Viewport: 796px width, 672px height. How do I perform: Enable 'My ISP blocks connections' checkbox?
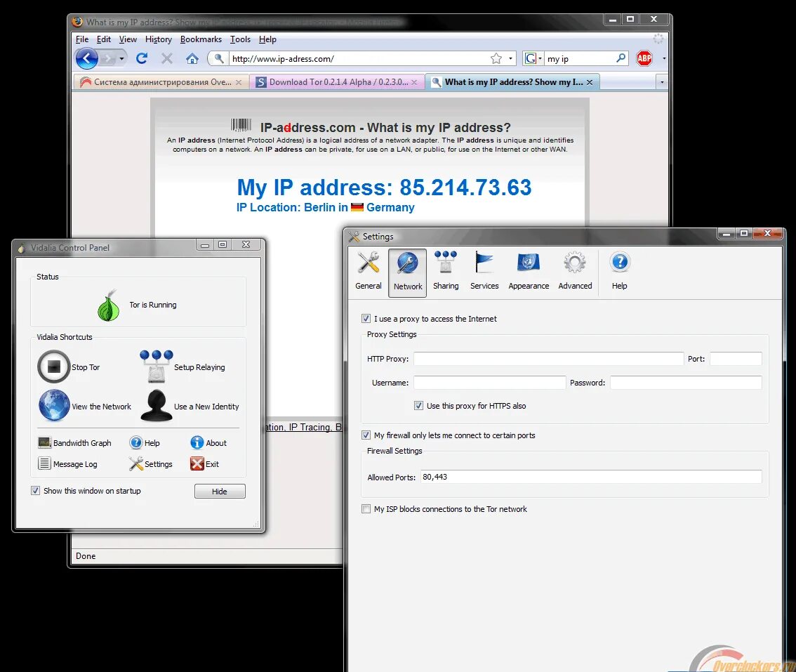pos(366,508)
